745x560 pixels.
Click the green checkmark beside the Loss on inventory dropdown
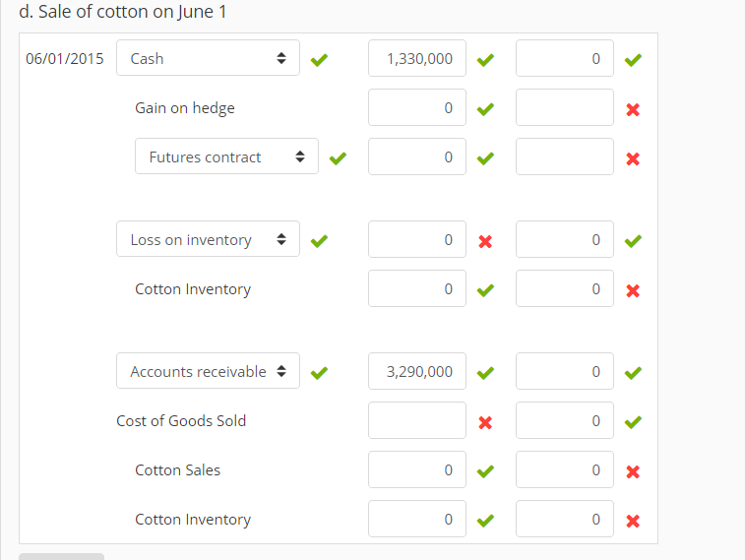(x=319, y=241)
